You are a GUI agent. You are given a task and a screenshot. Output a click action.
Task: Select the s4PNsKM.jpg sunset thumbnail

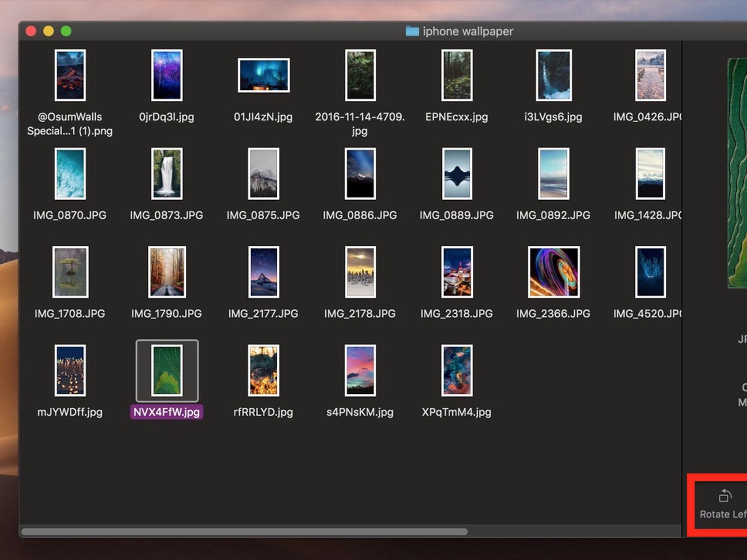point(360,371)
